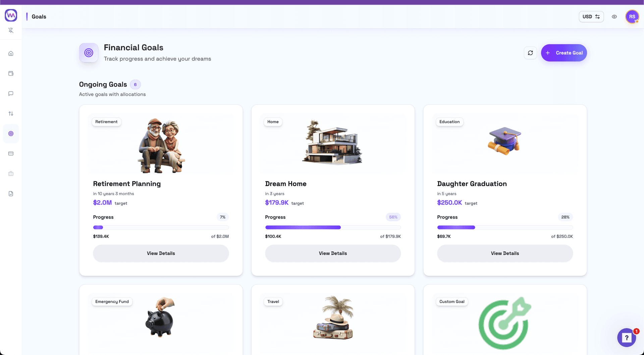Click the refresh icon beside Create Goal

tap(530, 53)
